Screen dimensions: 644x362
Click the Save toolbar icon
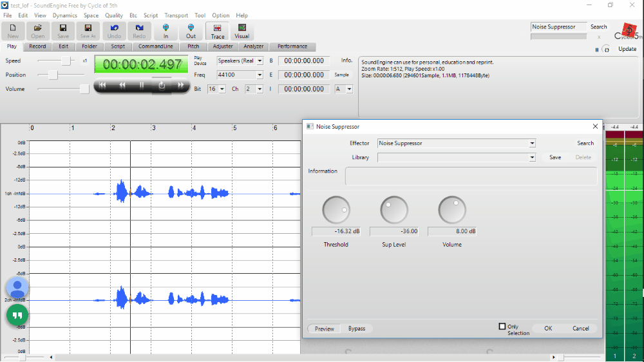63,31
